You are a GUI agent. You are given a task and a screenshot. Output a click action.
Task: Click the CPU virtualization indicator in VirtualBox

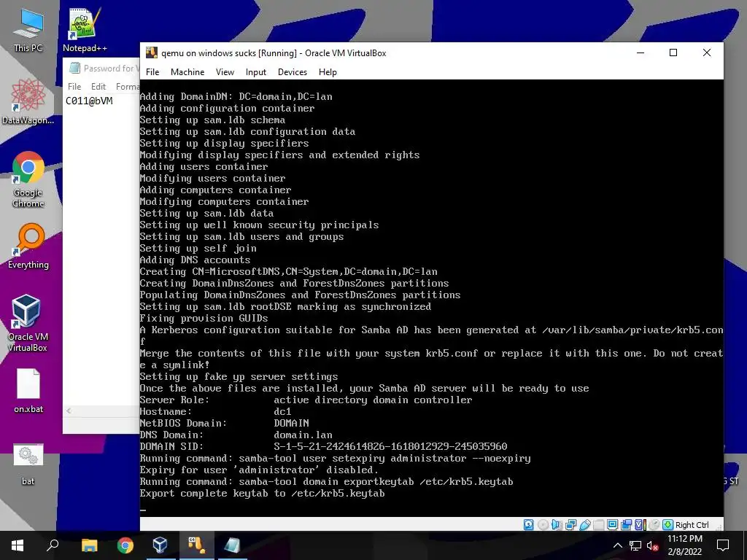point(640,525)
